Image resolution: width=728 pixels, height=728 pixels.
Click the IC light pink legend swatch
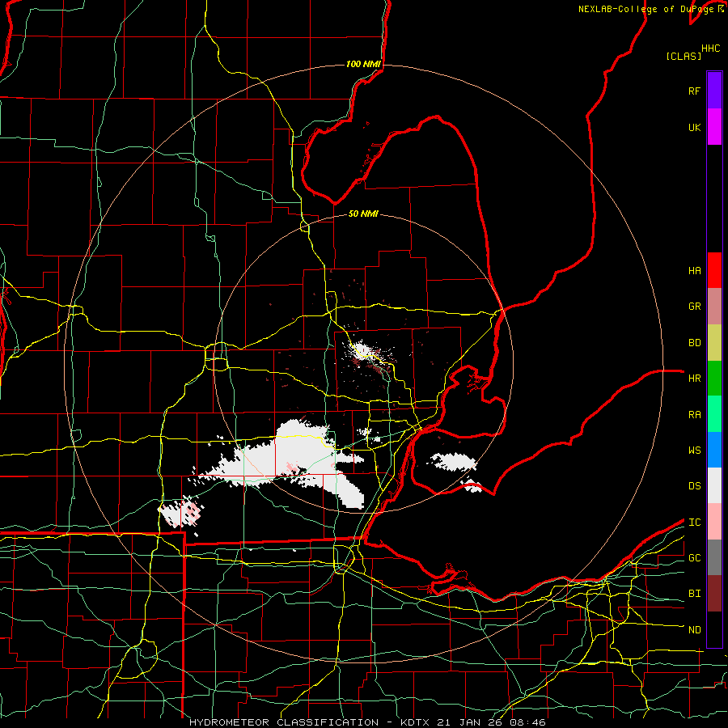(714, 522)
